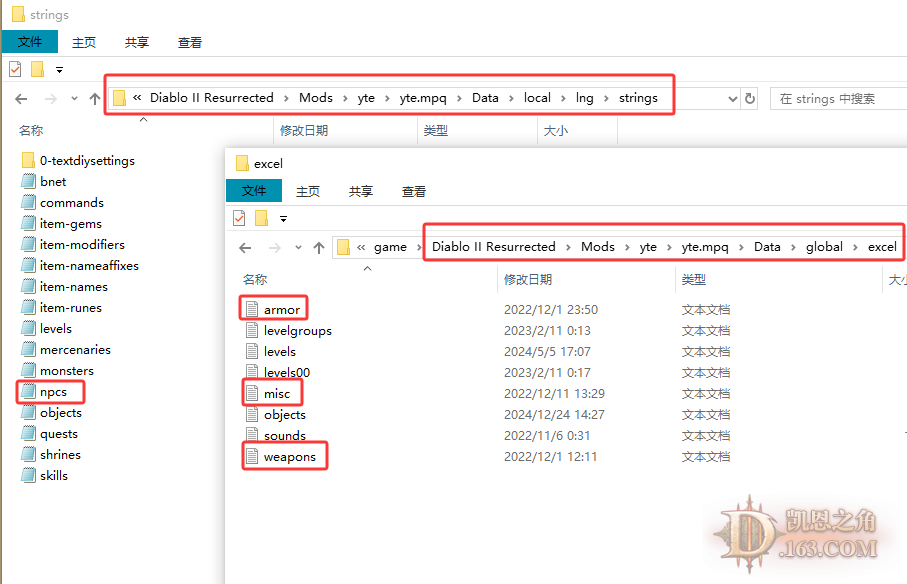Click new folder icon in strings window toolbar
The height and width of the screenshot is (584, 907).
tap(38, 69)
